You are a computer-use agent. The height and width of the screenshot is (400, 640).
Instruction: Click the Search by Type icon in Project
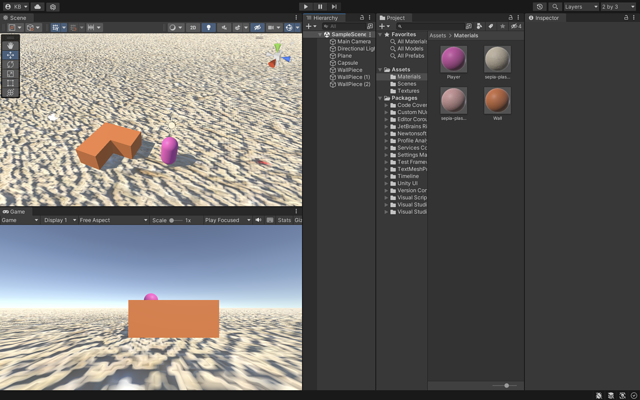tap(480, 26)
